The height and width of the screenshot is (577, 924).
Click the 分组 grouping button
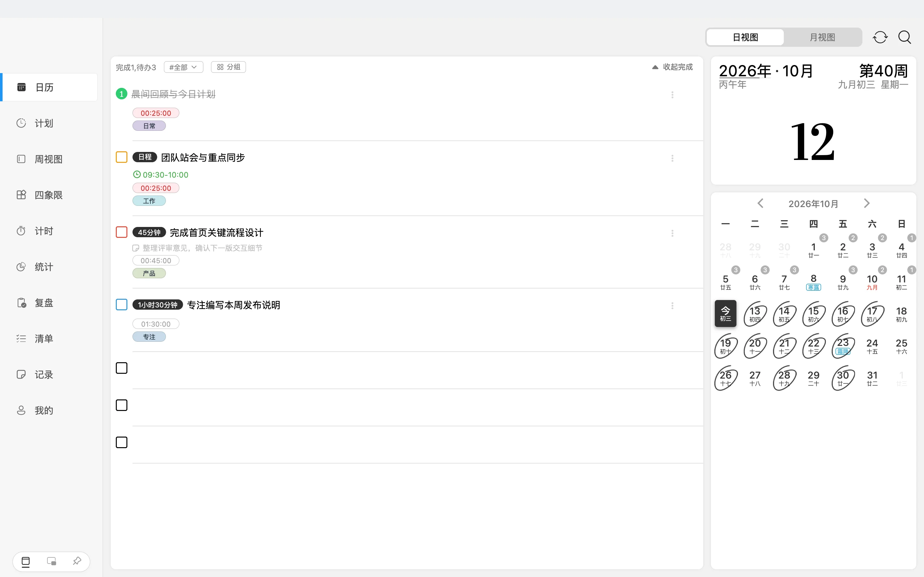(x=228, y=67)
